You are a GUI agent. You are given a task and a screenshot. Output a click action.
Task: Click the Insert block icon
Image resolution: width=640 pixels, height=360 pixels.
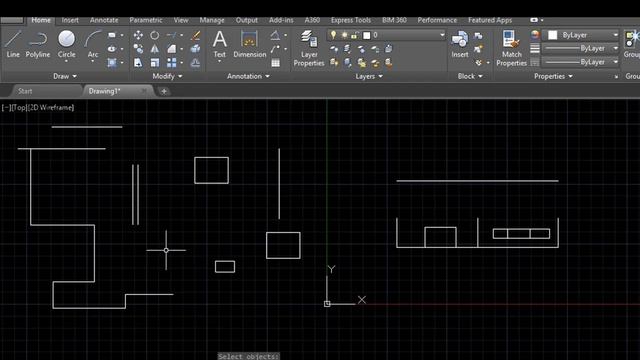[x=460, y=44]
